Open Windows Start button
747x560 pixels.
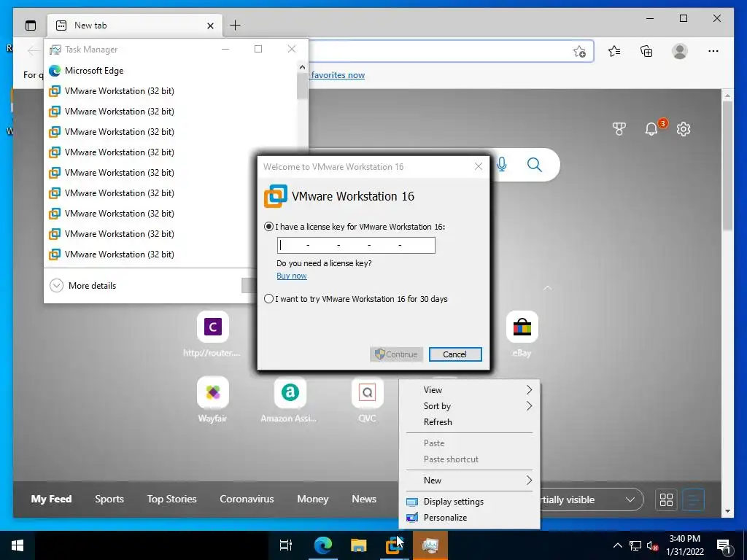point(18,545)
